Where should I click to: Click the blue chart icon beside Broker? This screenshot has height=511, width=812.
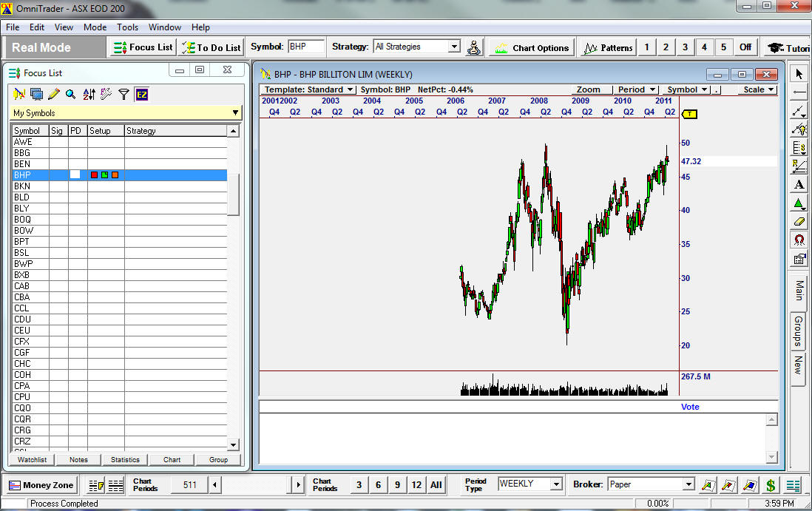tap(749, 485)
